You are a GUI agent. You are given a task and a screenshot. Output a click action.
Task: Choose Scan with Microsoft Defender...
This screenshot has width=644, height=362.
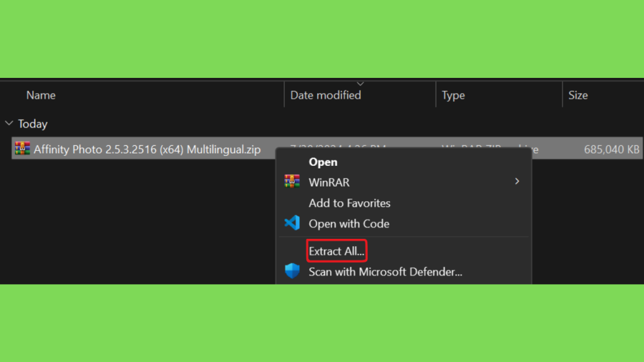coord(386,271)
